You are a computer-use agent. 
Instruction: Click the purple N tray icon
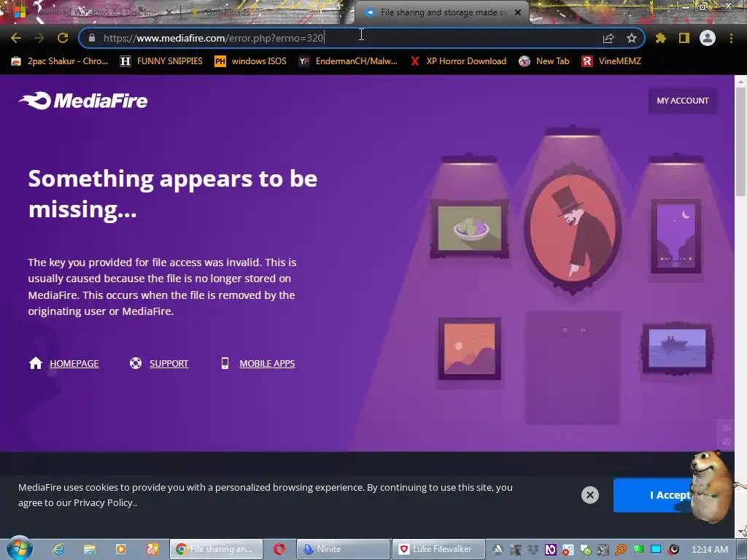(x=550, y=550)
